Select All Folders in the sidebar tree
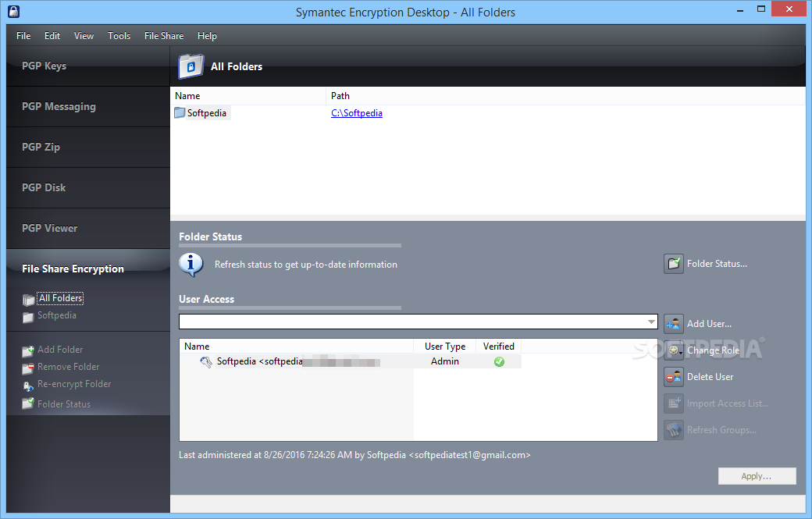 [61, 298]
